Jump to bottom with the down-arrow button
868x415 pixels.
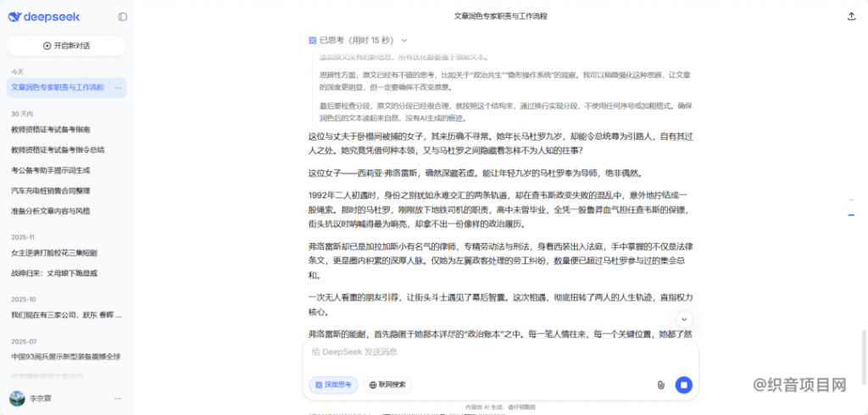(x=684, y=319)
